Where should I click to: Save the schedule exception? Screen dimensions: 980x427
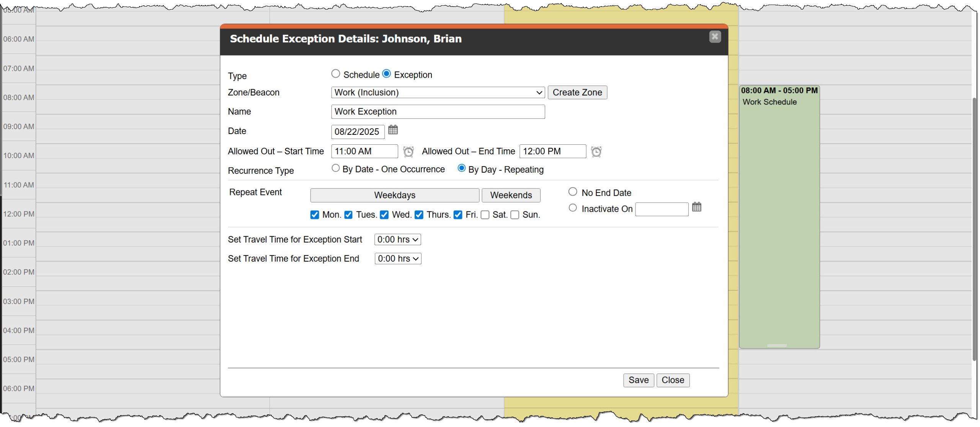[638, 380]
